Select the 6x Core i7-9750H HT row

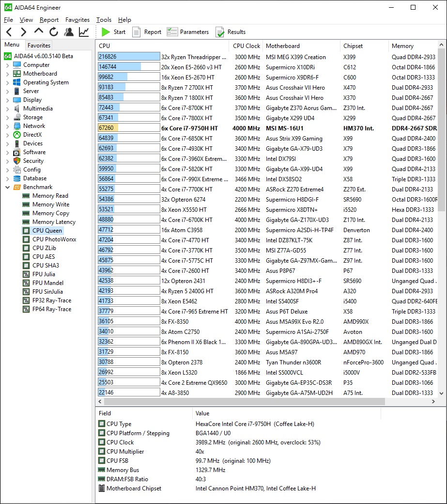(267, 128)
